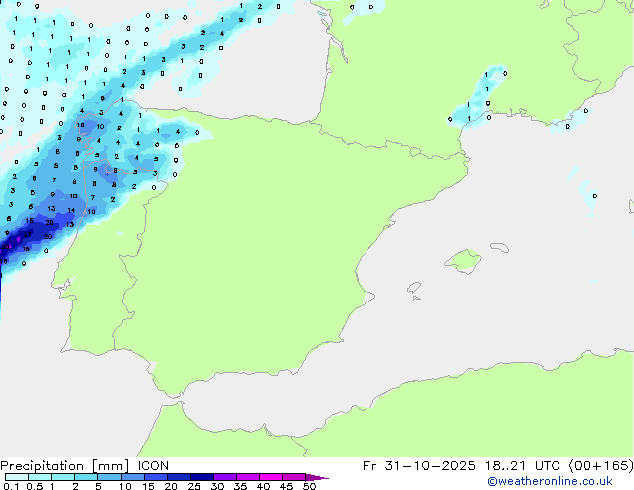Click the 0.1–0.5 mm legend color swatch

17,477
